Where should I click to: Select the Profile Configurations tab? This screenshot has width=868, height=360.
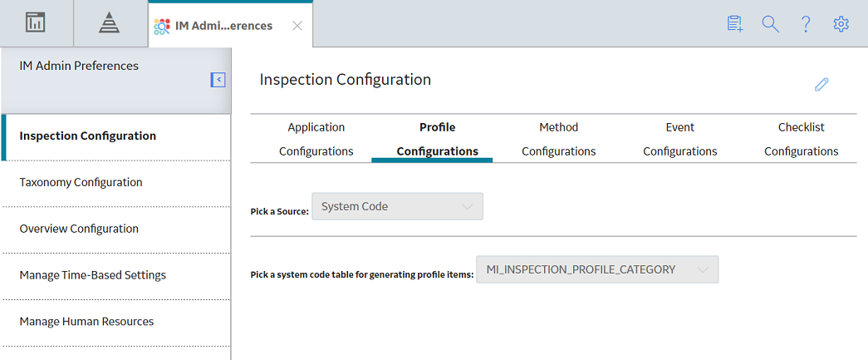[x=437, y=139]
